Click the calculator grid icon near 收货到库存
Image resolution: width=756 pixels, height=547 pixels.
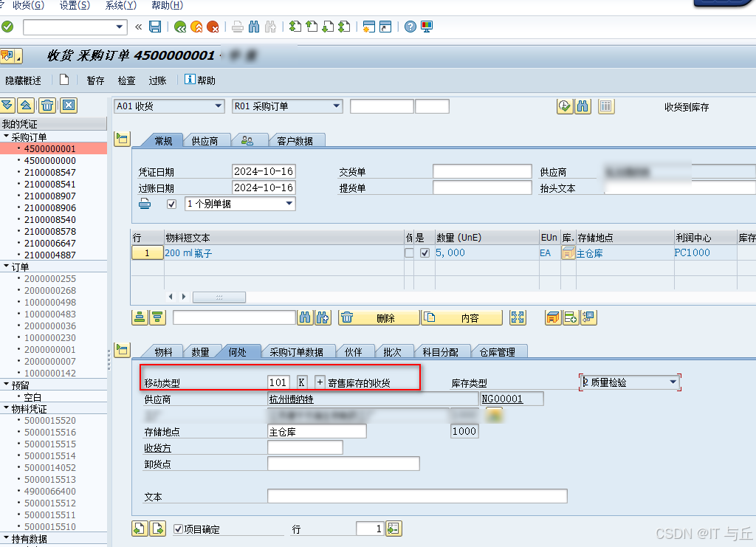point(606,106)
